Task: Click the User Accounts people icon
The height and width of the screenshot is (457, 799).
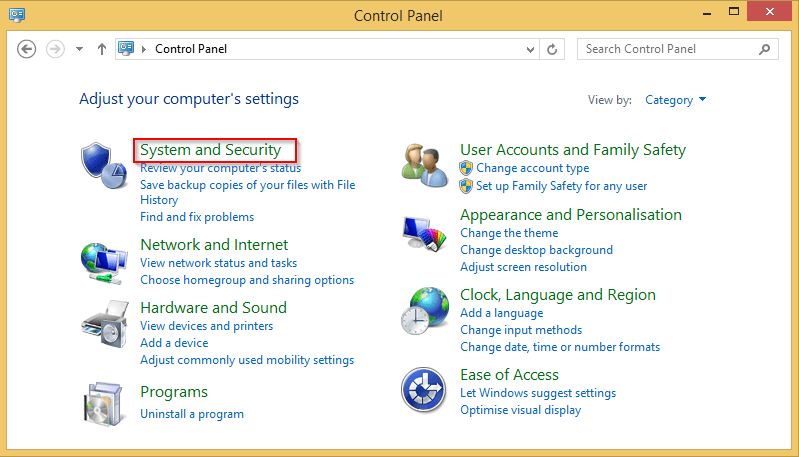Action: 424,165
